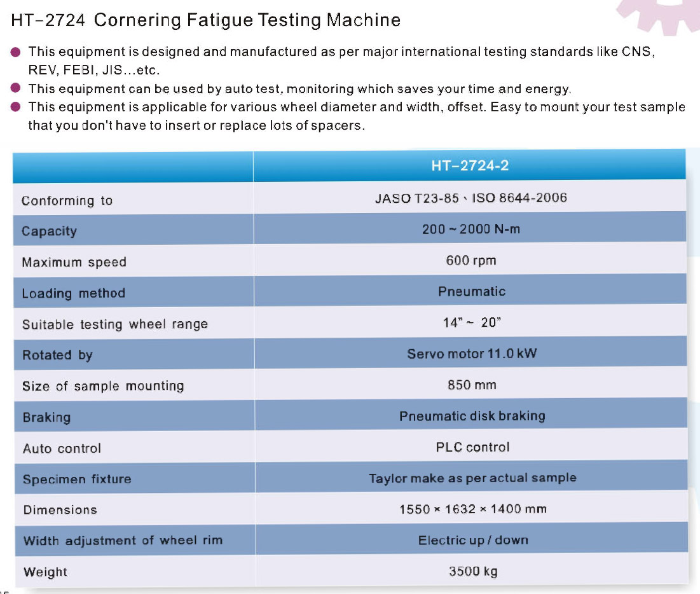Click the second purple bullet point

pos(17,88)
